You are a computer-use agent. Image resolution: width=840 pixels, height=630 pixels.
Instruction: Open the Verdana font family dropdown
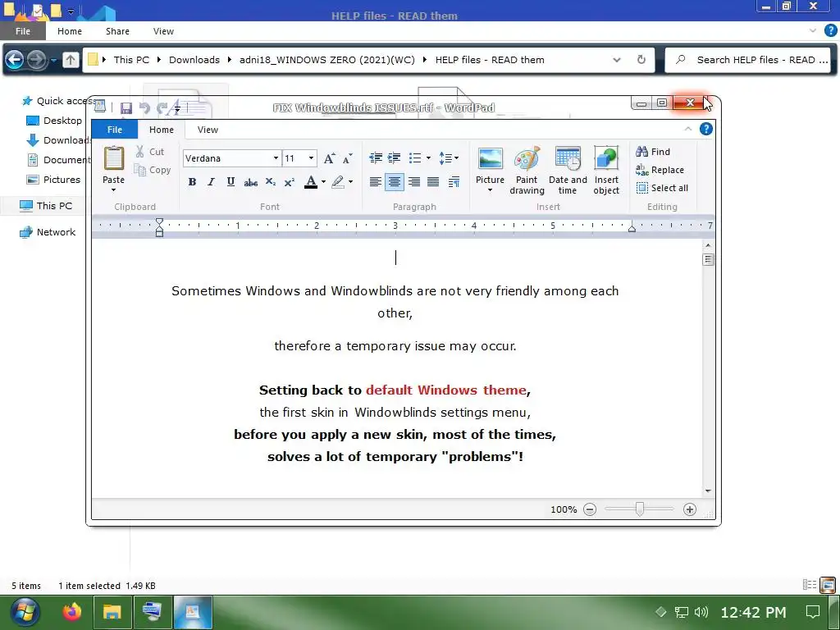point(276,158)
